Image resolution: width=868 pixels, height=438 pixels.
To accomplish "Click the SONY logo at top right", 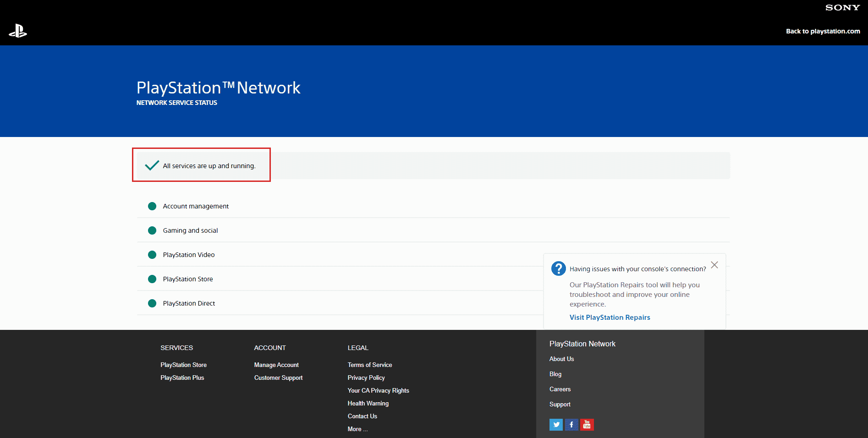I will point(842,7).
